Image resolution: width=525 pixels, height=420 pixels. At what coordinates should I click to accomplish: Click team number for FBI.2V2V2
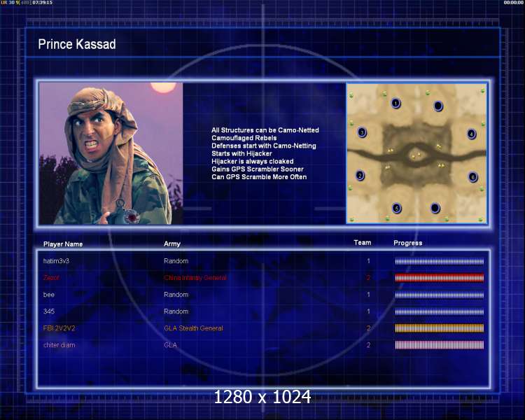click(368, 328)
